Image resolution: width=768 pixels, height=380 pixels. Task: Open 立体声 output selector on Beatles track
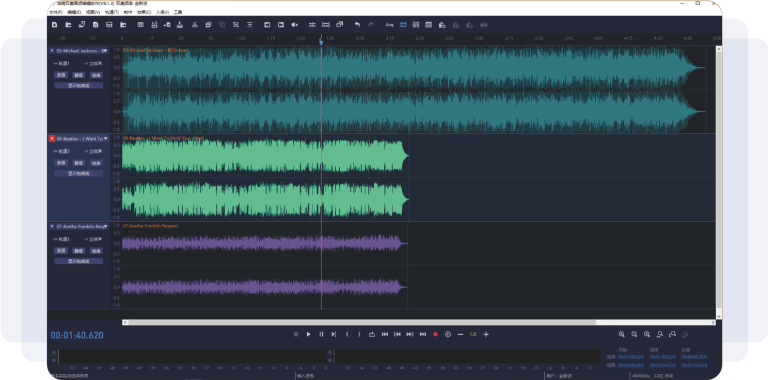click(x=94, y=151)
